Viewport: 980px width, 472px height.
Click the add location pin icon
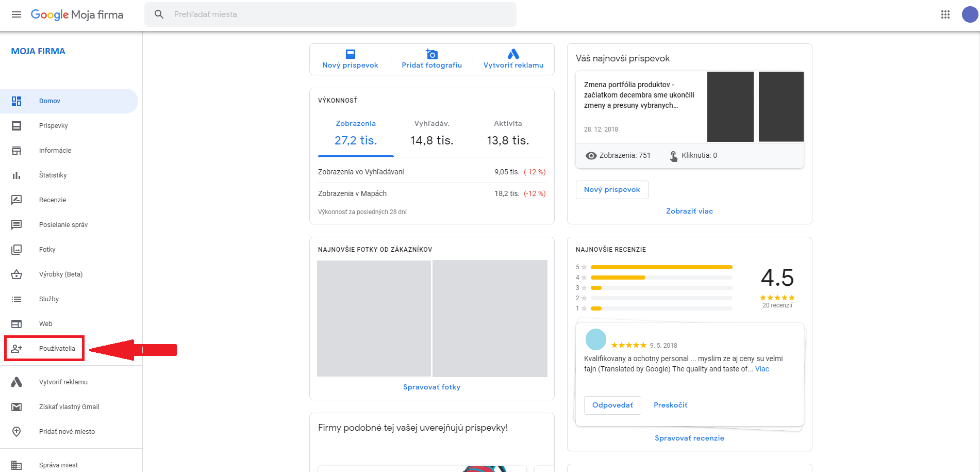[x=16, y=432]
